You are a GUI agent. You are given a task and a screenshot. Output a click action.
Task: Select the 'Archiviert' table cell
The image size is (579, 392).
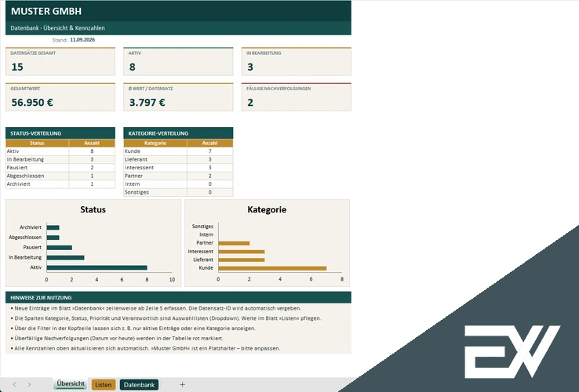(x=37, y=183)
